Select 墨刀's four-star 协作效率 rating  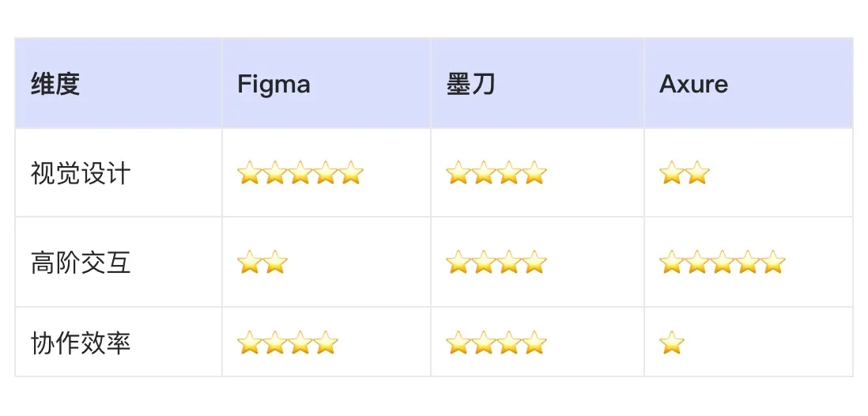[496, 343]
